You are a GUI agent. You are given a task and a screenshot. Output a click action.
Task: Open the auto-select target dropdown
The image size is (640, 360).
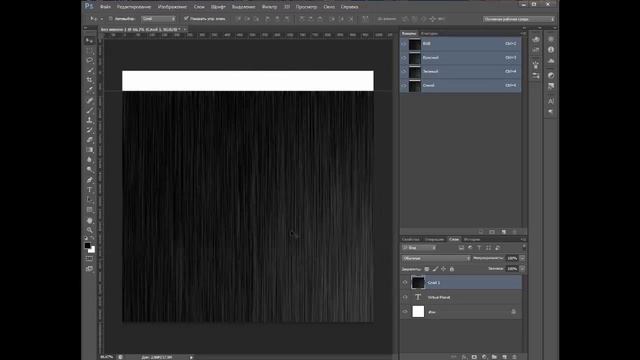pyautogui.click(x=159, y=19)
